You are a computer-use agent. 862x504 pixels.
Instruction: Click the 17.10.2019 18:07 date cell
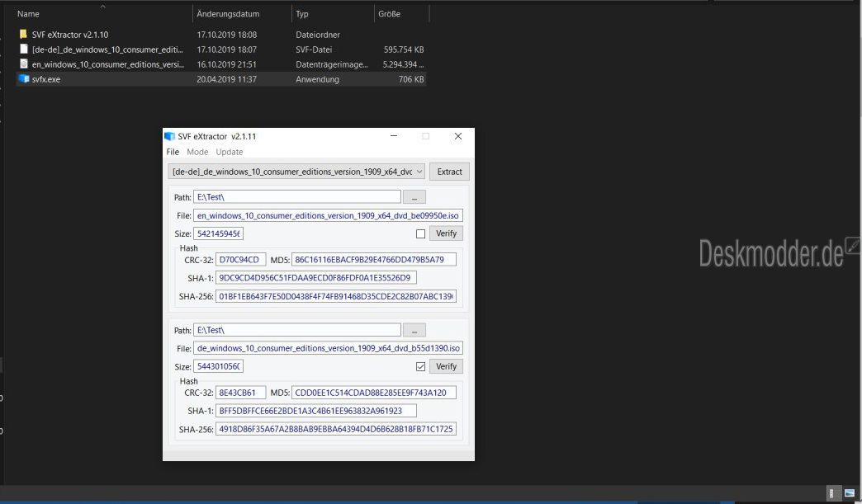click(x=226, y=49)
